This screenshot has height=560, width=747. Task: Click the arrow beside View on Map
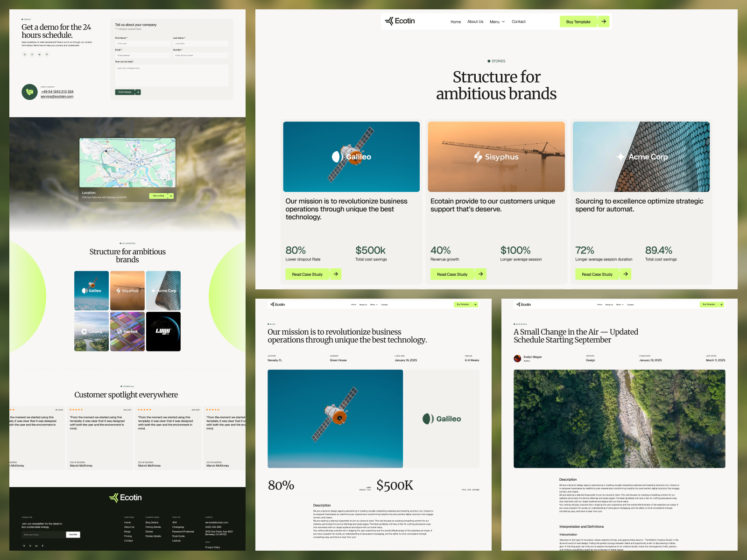(171, 196)
